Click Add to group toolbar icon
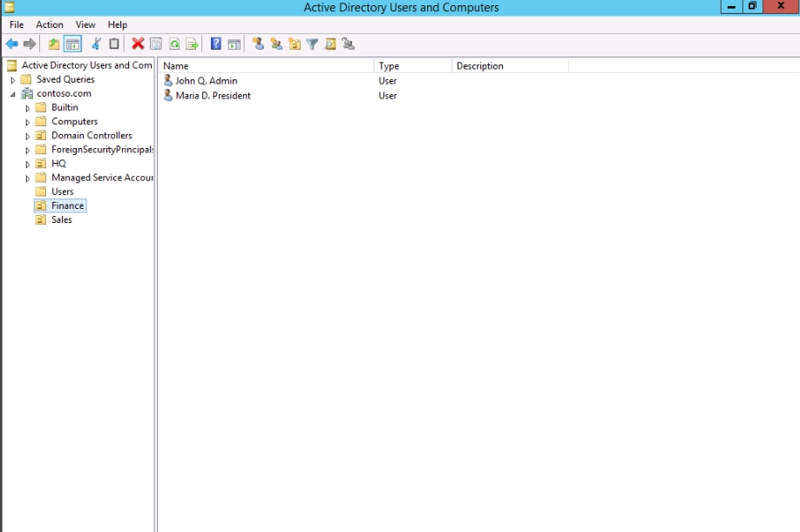Image resolution: width=800 pixels, height=532 pixels. coord(348,44)
